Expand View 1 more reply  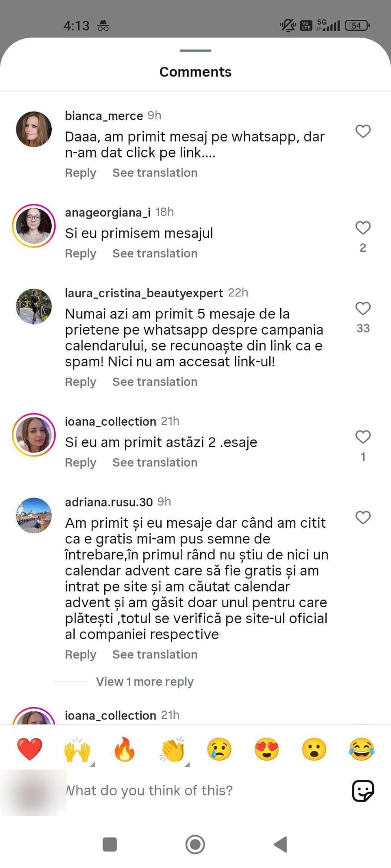pos(145,681)
